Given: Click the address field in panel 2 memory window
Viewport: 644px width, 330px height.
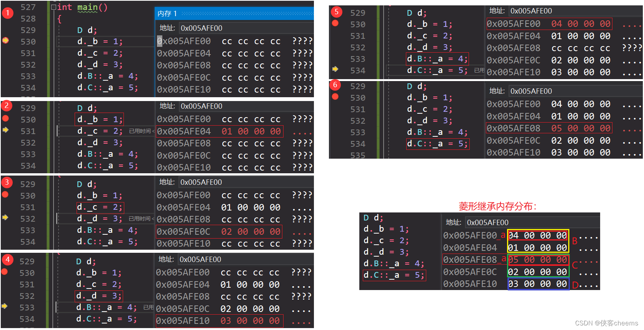Looking at the screenshot, I should [x=246, y=106].
